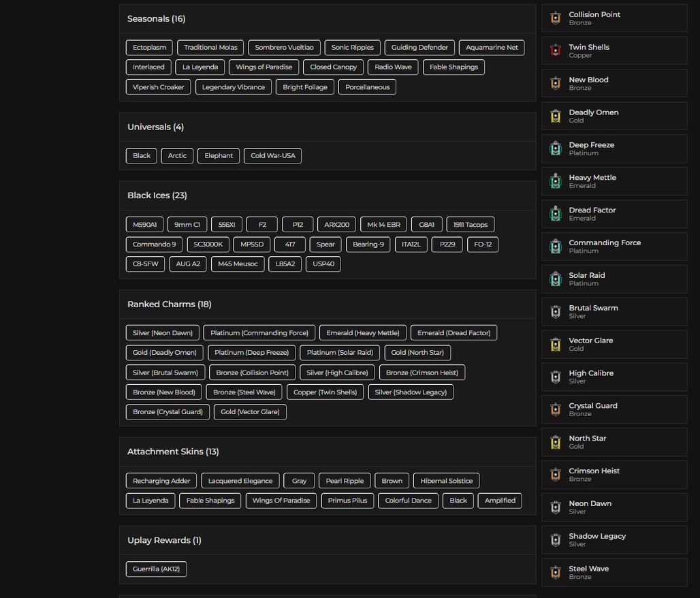This screenshot has width=700, height=598.
Task: Choose the Recharging Adder attachment skin tag
Action: click(x=161, y=481)
